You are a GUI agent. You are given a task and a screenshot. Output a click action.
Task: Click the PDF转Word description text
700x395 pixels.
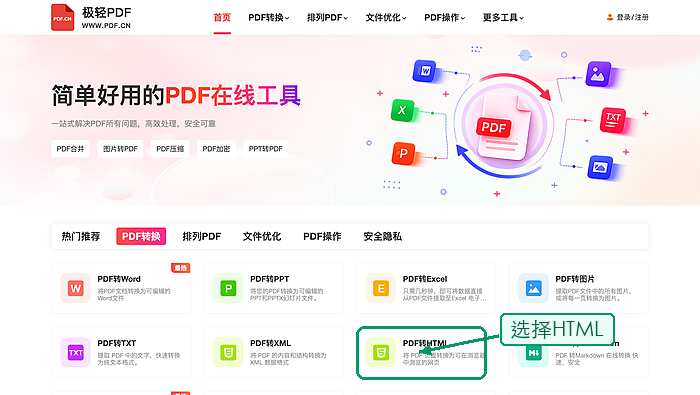(134, 295)
